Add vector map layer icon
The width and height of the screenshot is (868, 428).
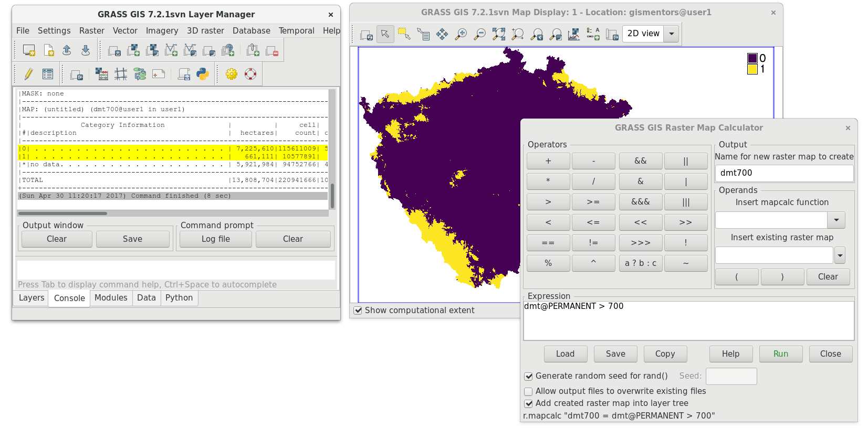[171, 50]
